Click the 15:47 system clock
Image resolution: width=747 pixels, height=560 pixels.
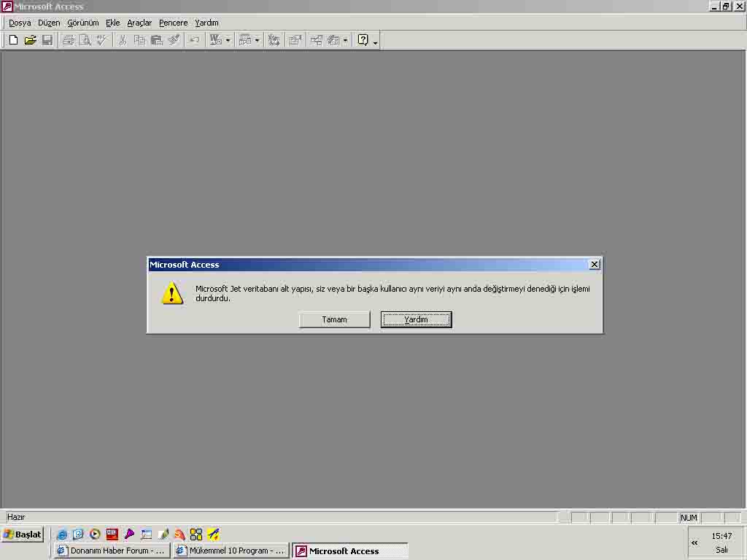[x=721, y=536]
